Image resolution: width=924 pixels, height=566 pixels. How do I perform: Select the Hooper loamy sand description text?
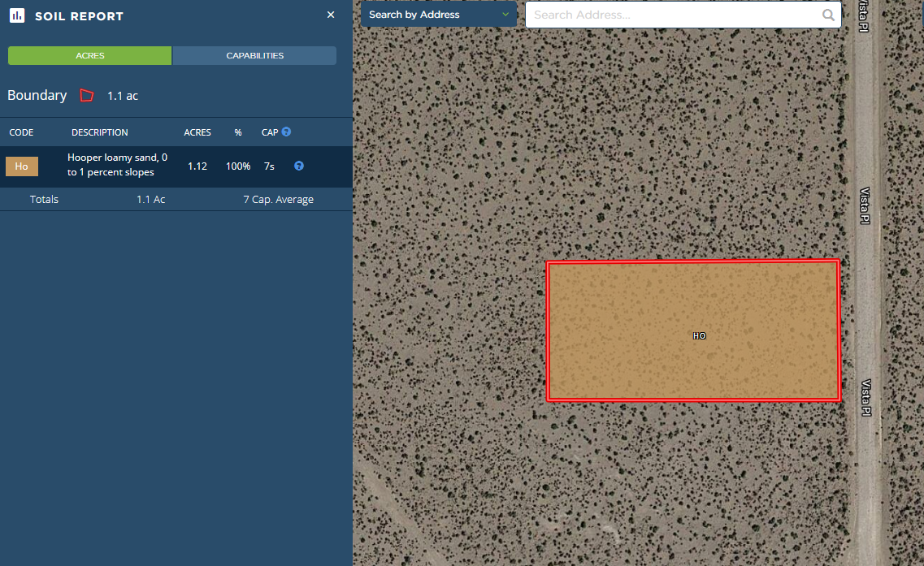117,165
